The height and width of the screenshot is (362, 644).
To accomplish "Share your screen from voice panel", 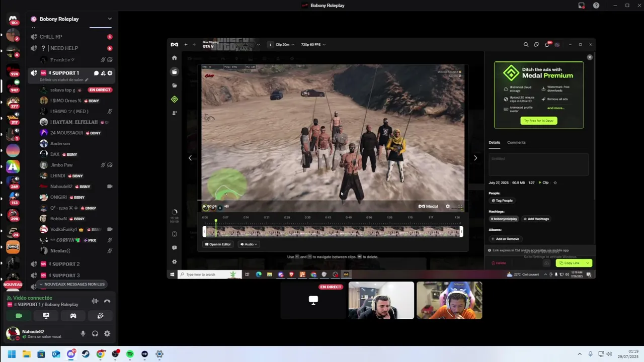I will click(46, 316).
